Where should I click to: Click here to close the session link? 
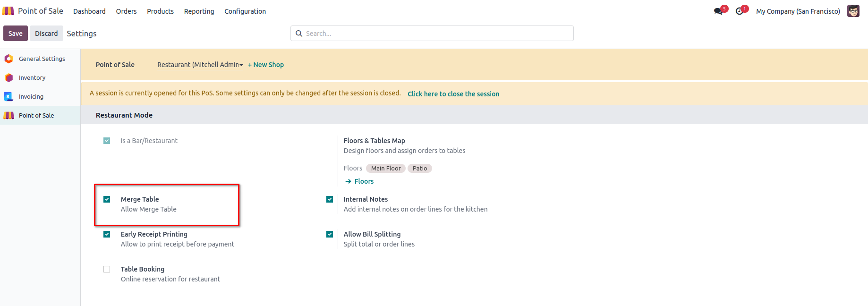pyautogui.click(x=453, y=94)
